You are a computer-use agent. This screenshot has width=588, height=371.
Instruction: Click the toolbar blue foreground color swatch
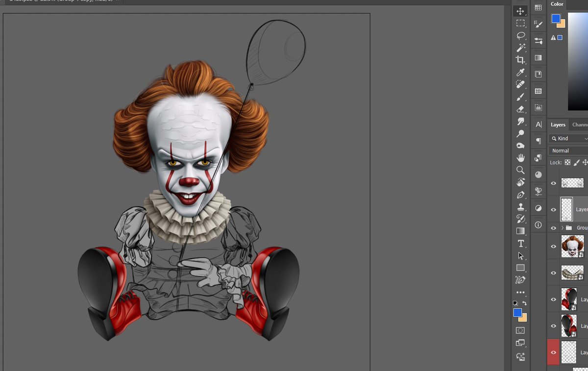pos(517,313)
